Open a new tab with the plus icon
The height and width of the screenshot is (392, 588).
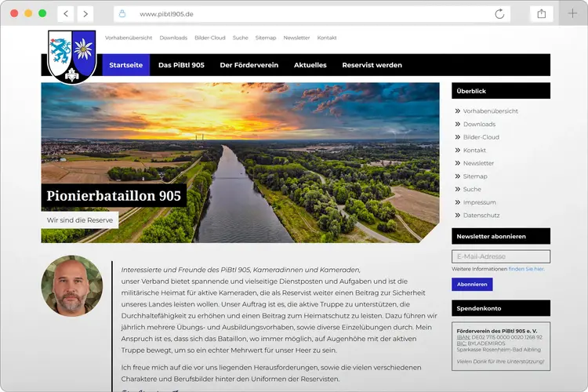572,13
